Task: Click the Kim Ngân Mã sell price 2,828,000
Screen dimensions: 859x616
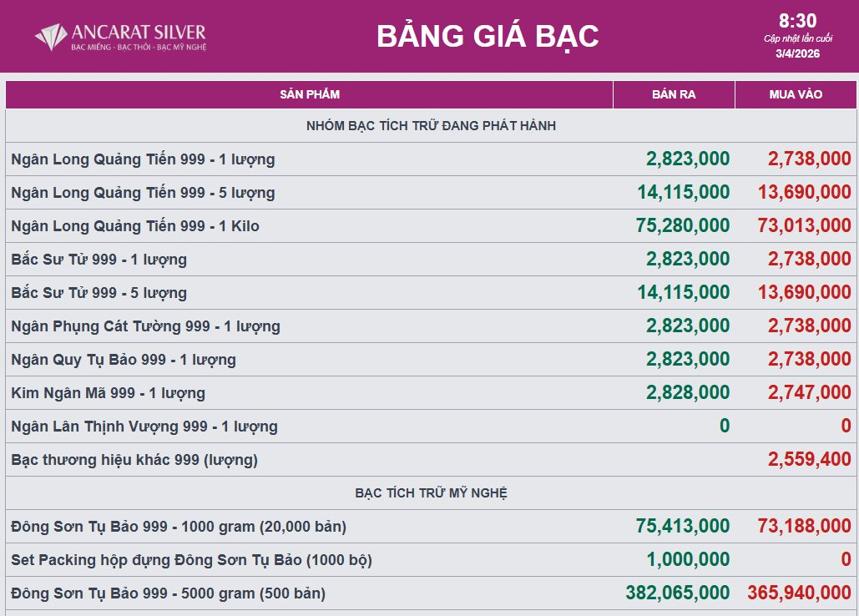Action: 687,393
